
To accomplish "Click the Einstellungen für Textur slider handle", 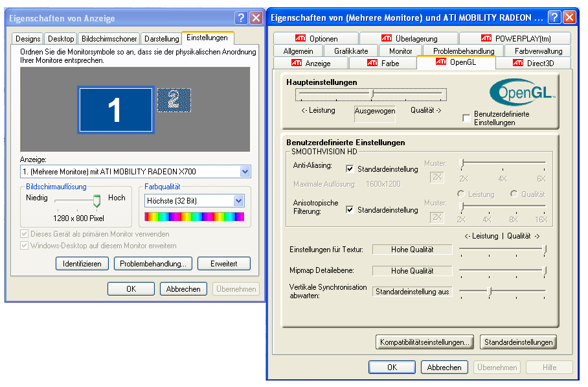I will click(x=545, y=250).
